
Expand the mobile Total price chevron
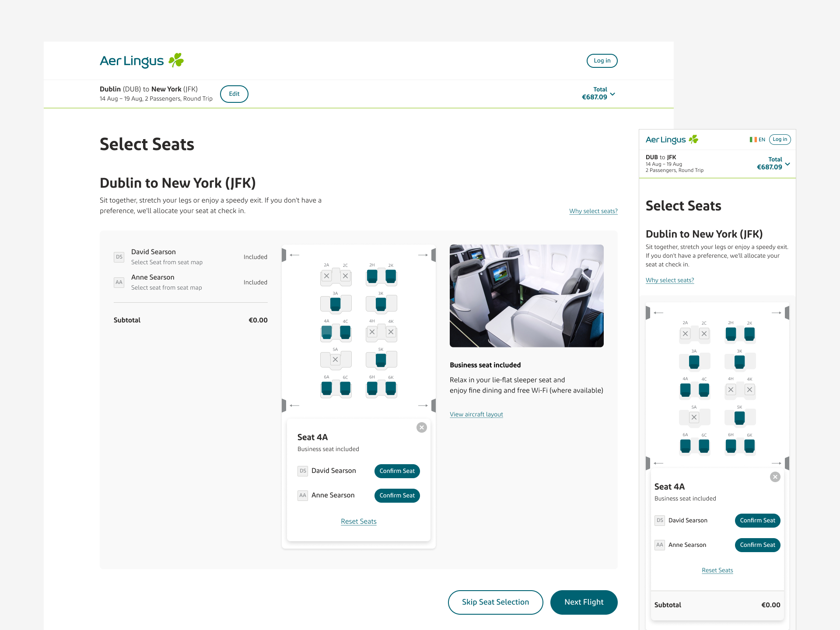tap(787, 164)
